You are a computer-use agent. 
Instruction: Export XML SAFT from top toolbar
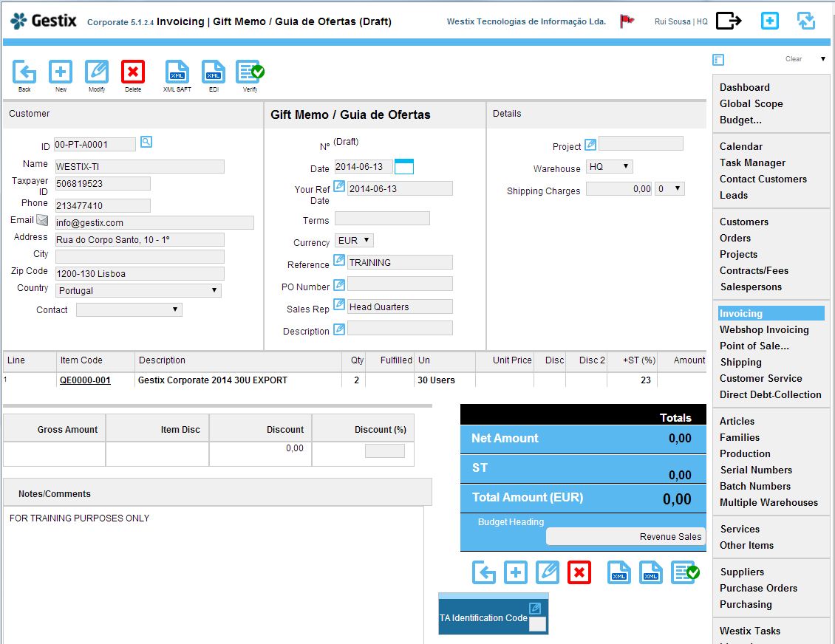point(177,72)
